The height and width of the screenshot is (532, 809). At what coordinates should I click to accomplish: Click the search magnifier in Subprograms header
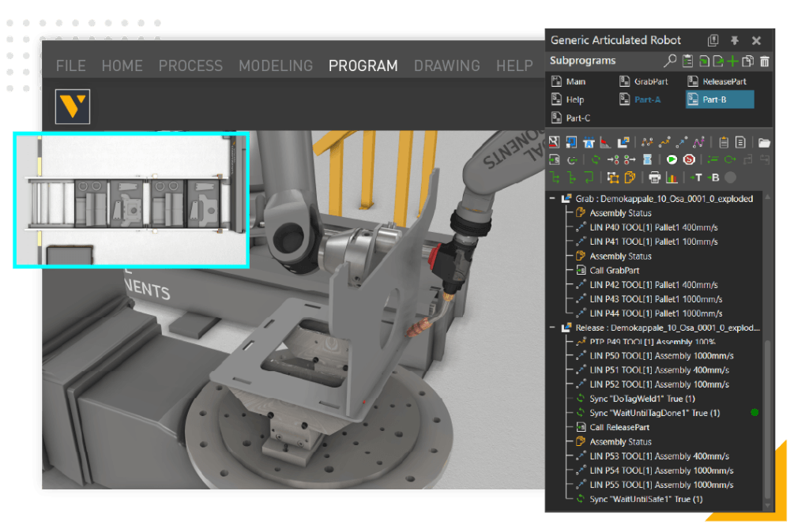coord(670,61)
